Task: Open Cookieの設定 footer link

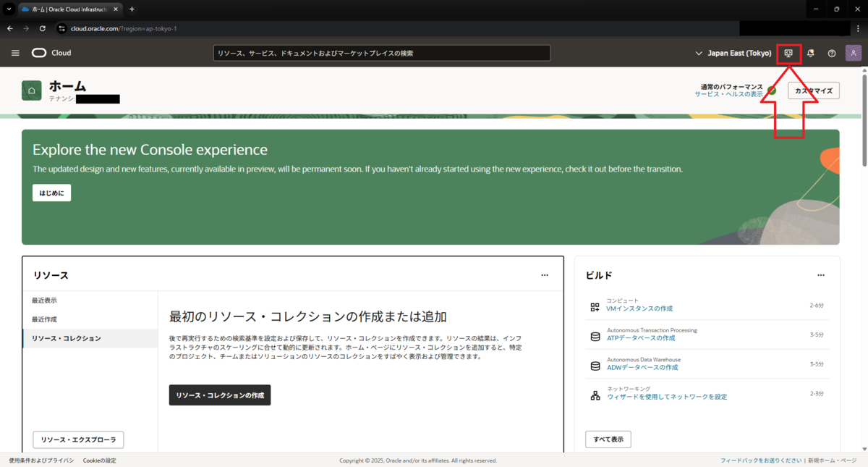Action: [99, 460]
